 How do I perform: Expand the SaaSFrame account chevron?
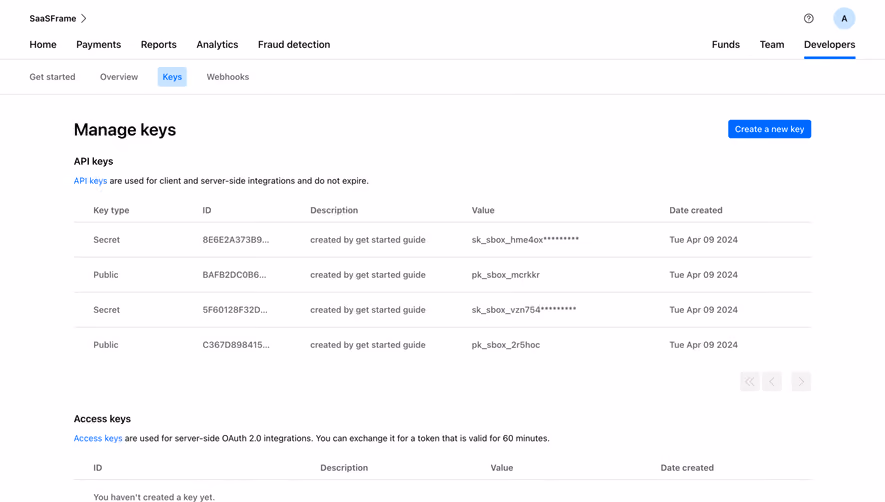tap(84, 19)
